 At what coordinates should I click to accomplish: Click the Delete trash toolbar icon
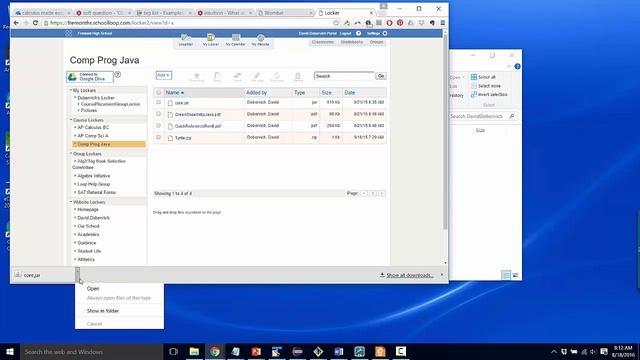coord(298,76)
